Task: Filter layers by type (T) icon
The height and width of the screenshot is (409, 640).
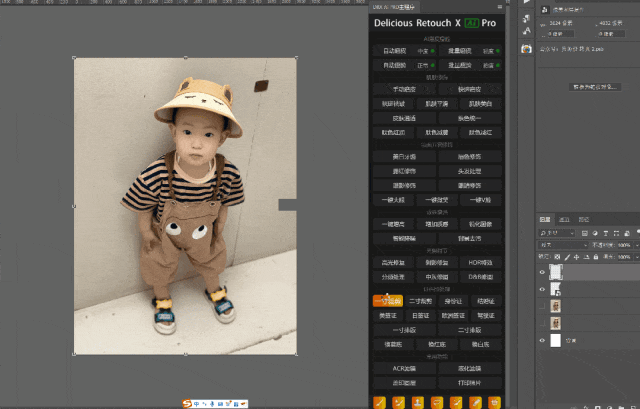Action: (x=606, y=233)
